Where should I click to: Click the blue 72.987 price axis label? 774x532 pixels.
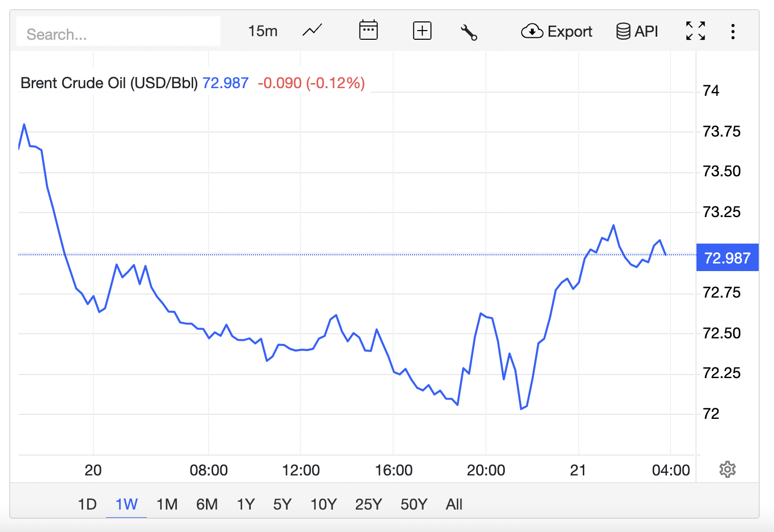[x=728, y=257]
